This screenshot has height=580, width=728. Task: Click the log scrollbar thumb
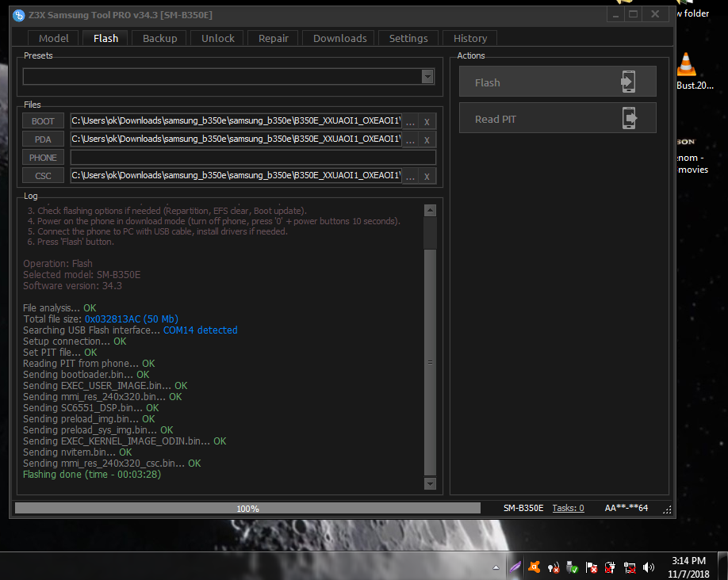[x=430, y=362]
